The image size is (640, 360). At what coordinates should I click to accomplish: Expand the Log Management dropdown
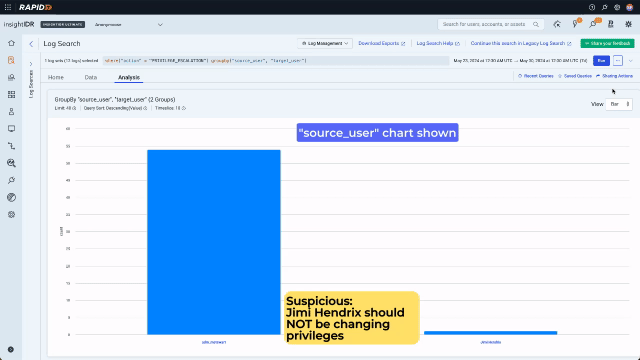click(325, 43)
